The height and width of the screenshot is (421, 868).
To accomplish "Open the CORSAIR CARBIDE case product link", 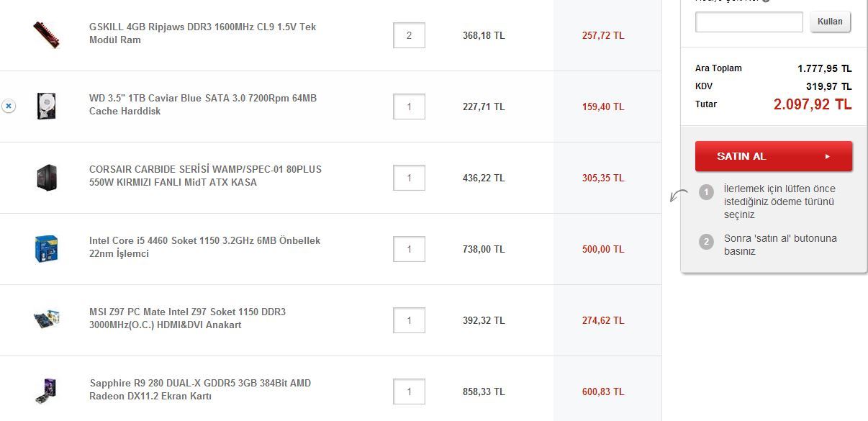I will 205,176.
